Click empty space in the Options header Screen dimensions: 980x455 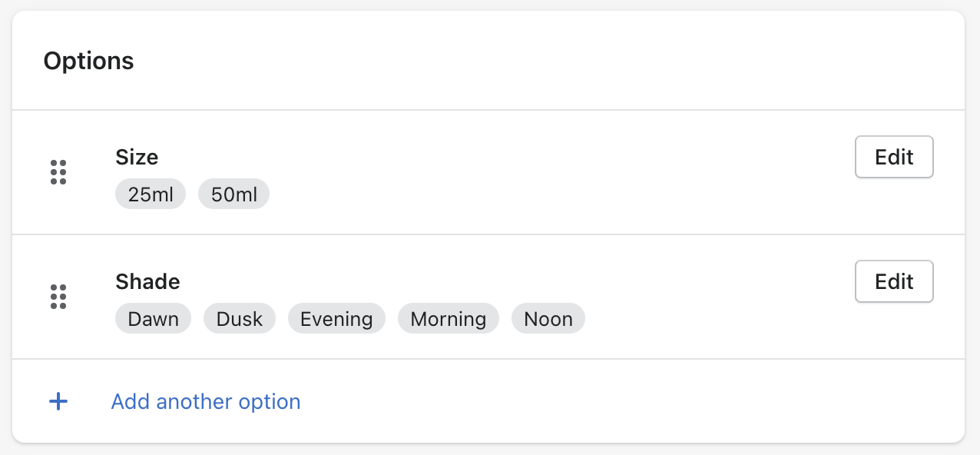pos(538,61)
